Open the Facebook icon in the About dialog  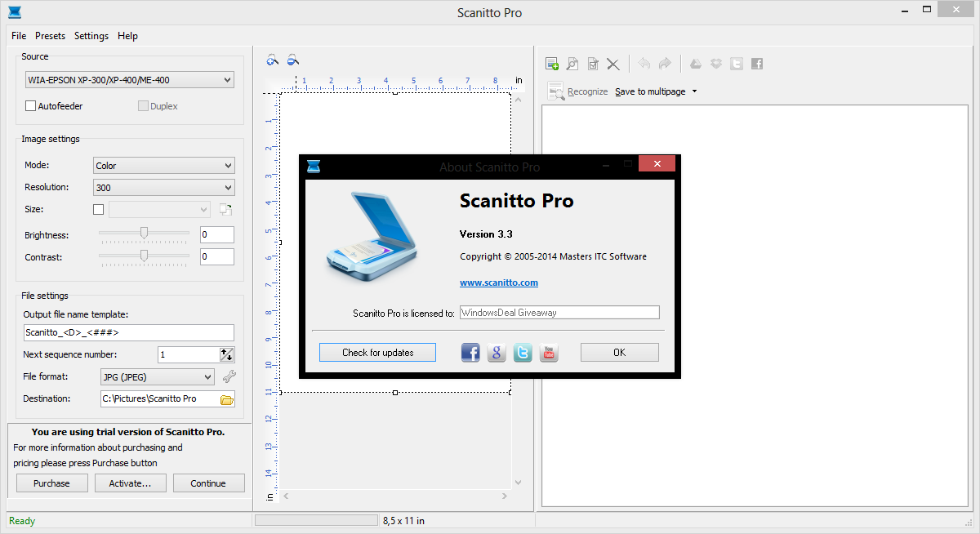click(470, 353)
